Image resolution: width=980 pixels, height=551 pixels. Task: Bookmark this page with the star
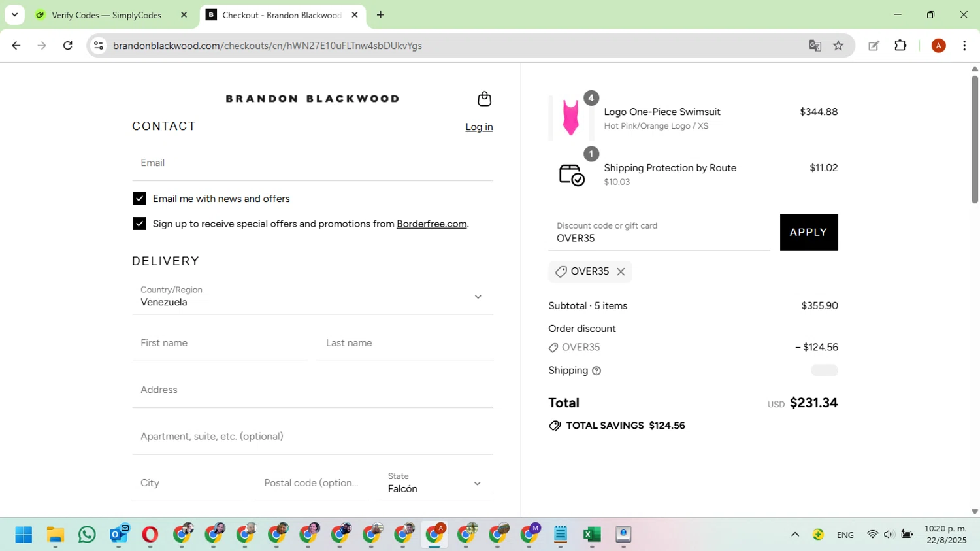click(838, 46)
